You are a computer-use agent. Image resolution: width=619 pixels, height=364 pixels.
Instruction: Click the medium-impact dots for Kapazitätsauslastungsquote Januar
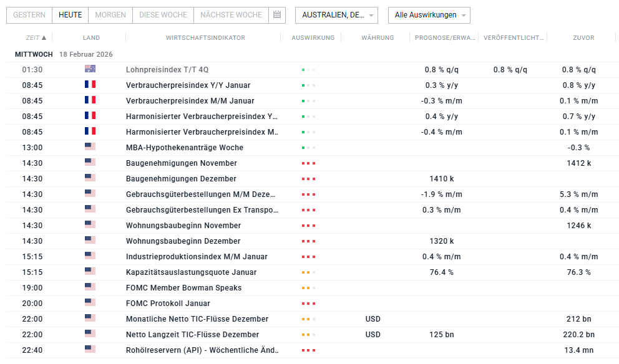coord(308,272)
